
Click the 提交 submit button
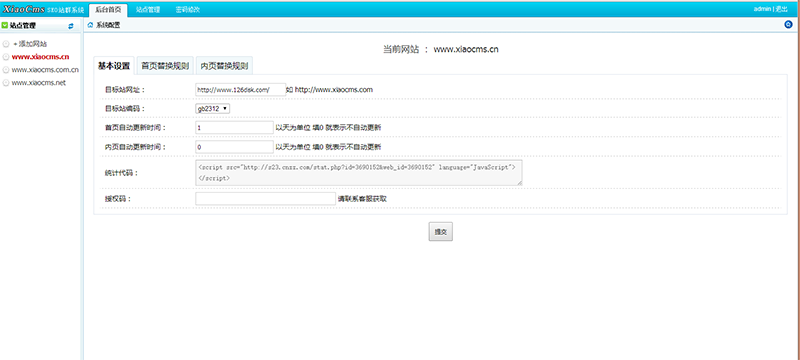click(440, 232)
